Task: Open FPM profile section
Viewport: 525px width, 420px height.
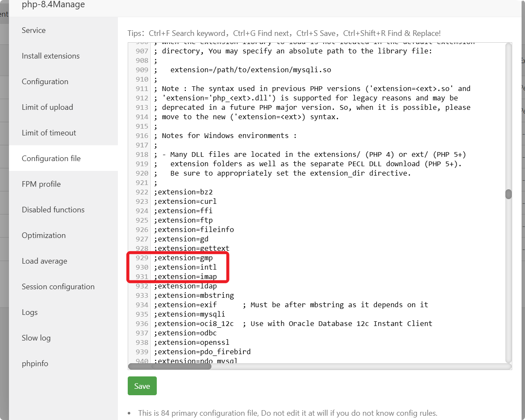Action: pos(63,184)
